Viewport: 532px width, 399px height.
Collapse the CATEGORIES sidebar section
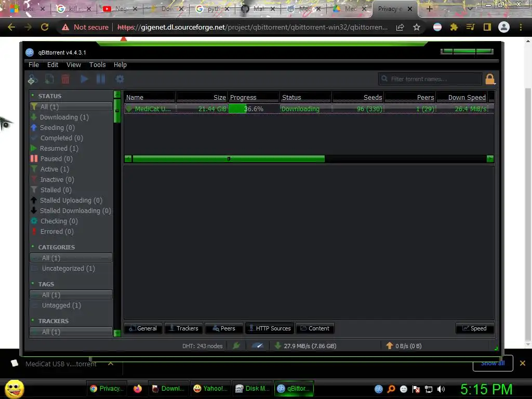(x=33, y=247)
